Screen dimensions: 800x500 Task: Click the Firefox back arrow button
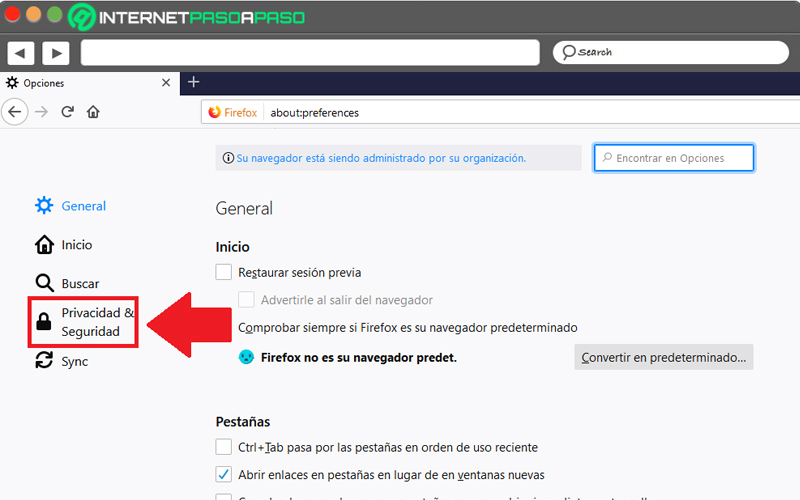[15, 112]
